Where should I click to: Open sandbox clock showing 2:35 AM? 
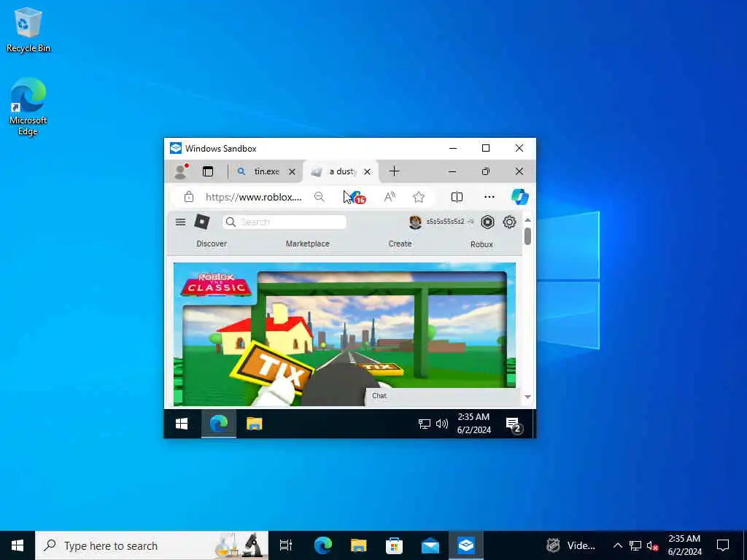(x=473, y=424)
